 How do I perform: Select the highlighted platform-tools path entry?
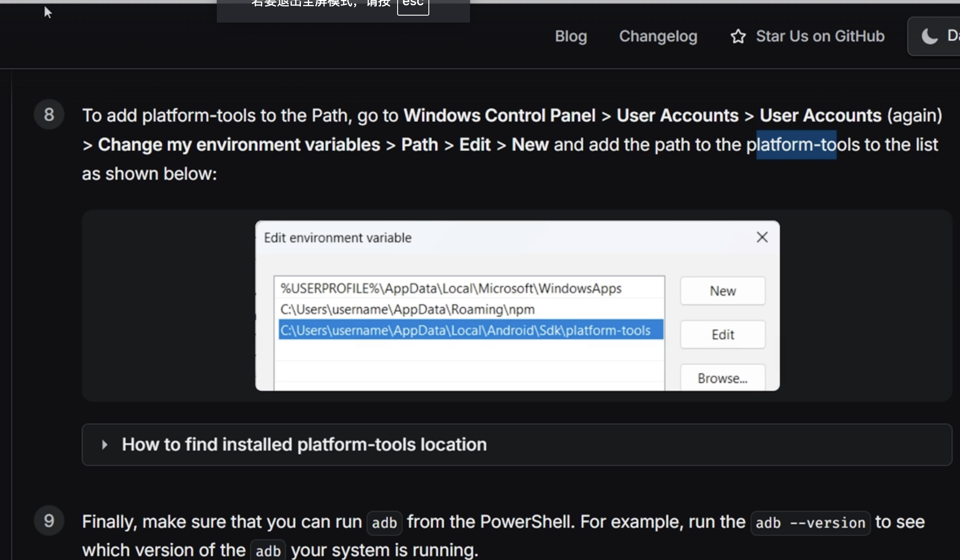(x=465, y=330)
